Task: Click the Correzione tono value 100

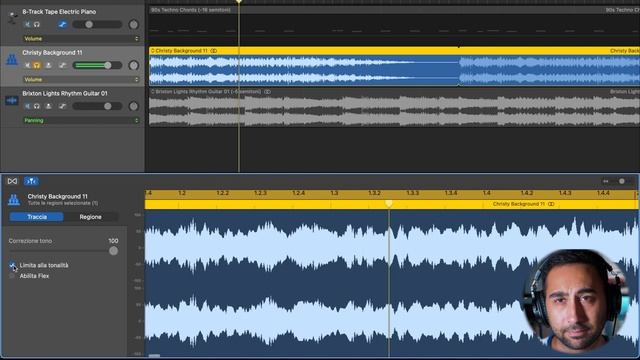Action: [113, 241]
